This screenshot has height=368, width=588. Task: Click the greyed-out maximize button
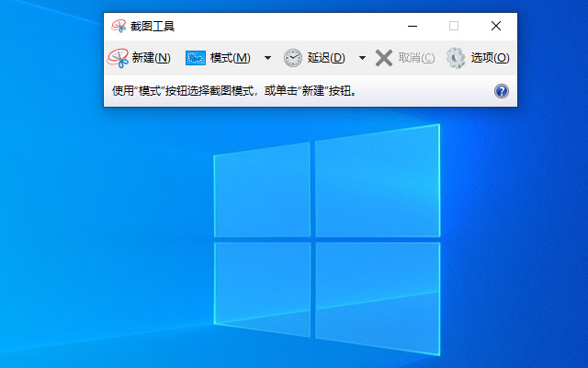[x=454, y=26]
